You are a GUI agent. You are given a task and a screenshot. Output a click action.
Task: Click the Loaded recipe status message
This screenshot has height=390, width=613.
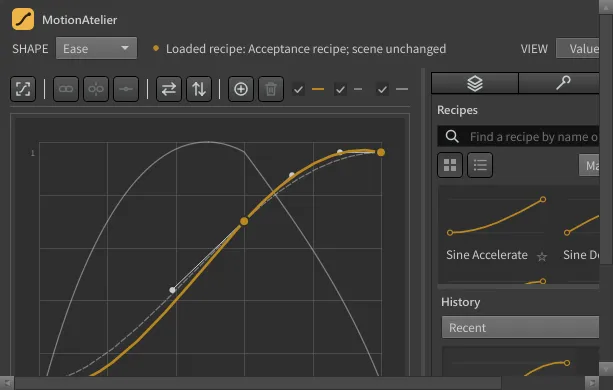pyautogui.click(x=306, y=49)
